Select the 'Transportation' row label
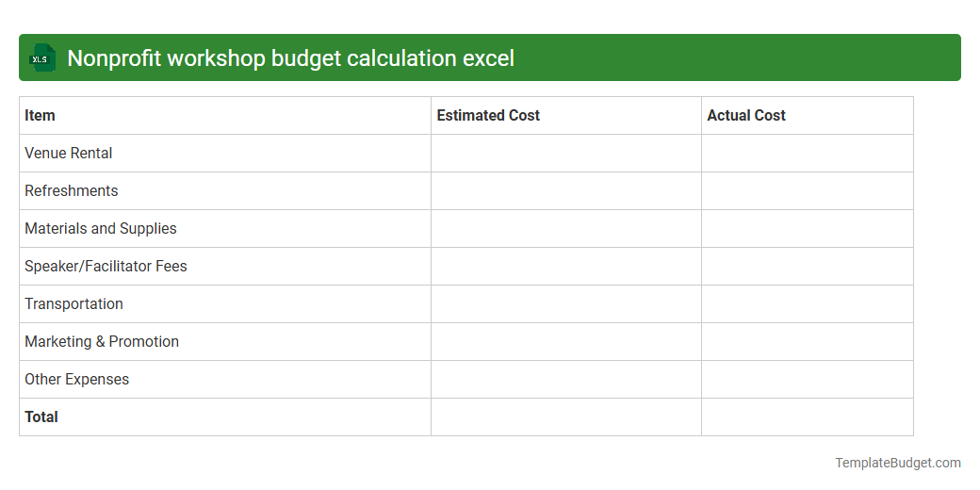The height and width of the screenshot is (490, 980). [73, 303]
